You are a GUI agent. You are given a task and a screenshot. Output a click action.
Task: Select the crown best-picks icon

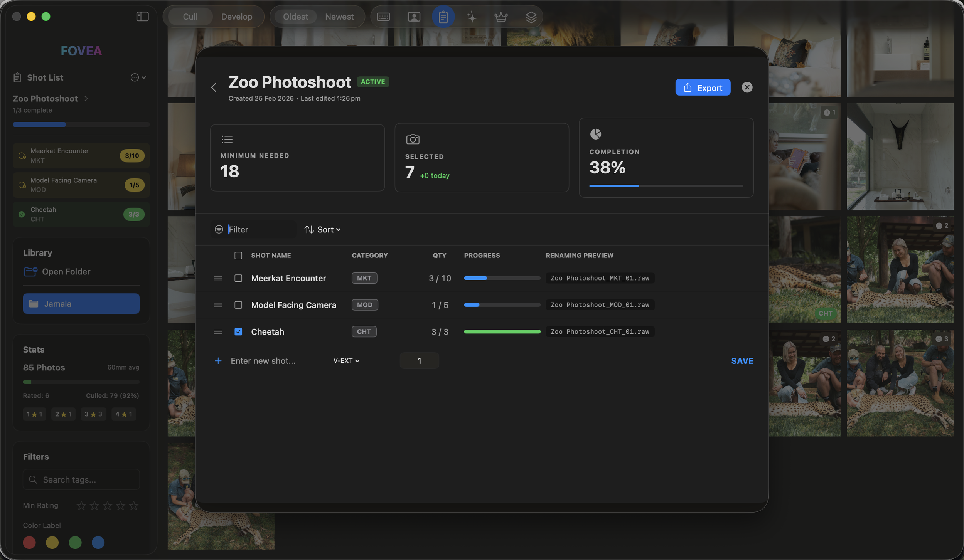pos(501,17)
